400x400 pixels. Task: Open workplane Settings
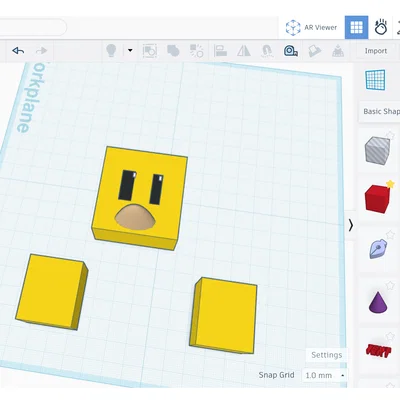(x=327, y=355)
